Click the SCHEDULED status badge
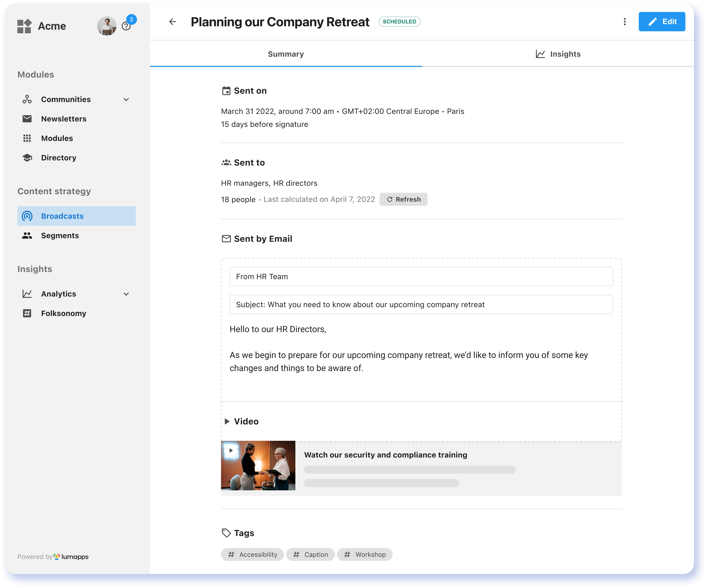The height and width of the screenshot is (588, 707). tap(399, 22)
